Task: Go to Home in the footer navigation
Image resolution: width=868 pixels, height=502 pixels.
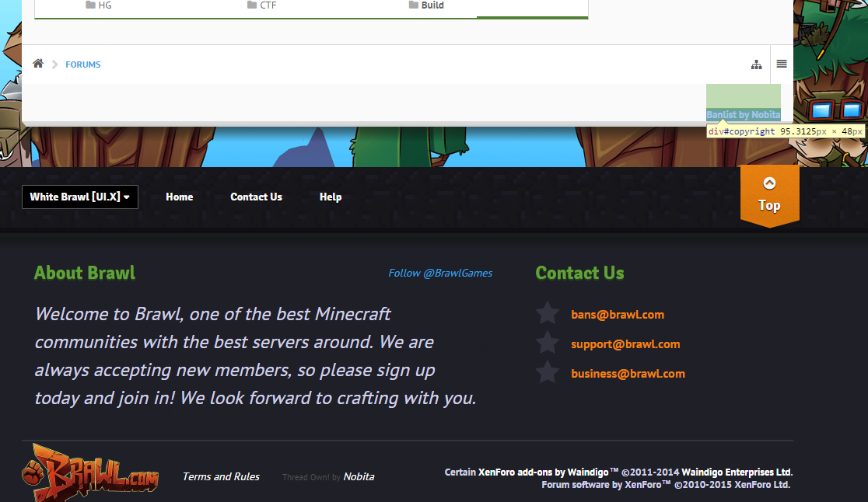Action: [179, 197]
